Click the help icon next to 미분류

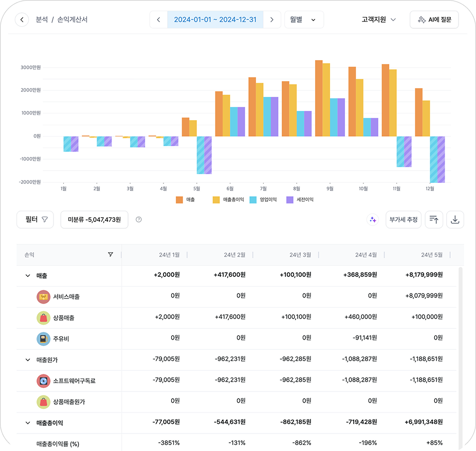pyautogui.click(x=139, y=220)
